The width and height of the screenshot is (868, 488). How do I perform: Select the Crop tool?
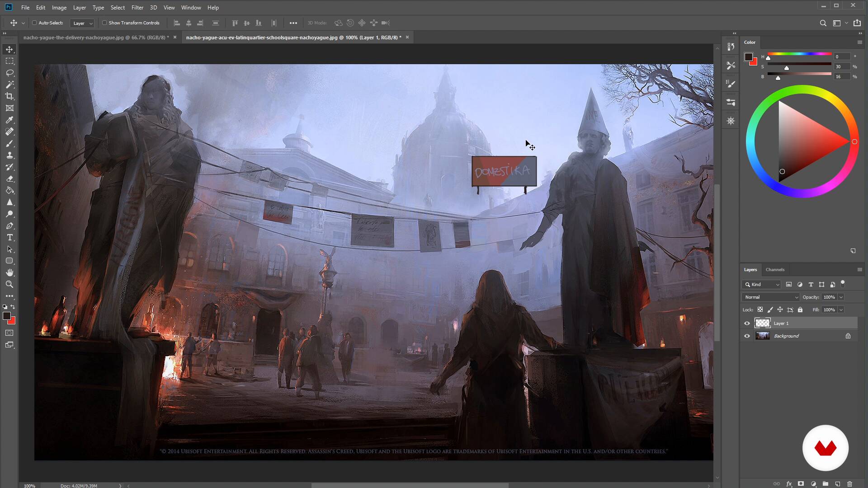click(x=9, y=96)
